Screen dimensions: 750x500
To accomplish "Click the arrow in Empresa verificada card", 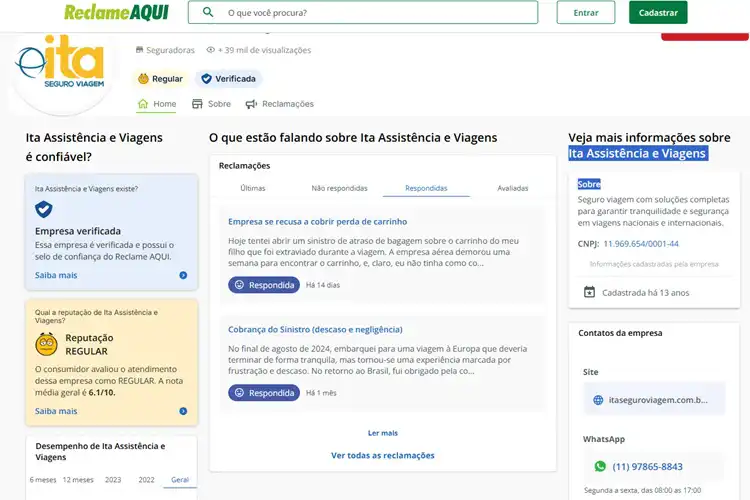I will 183,275.
